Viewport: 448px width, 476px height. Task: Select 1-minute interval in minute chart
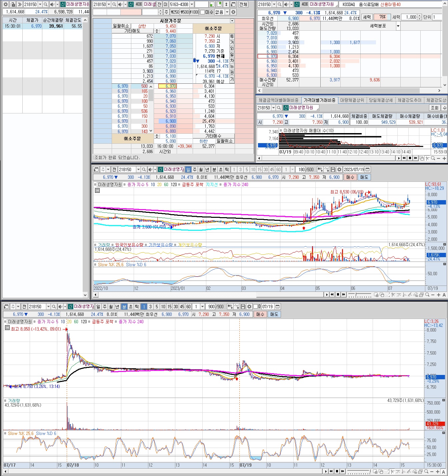144,307
